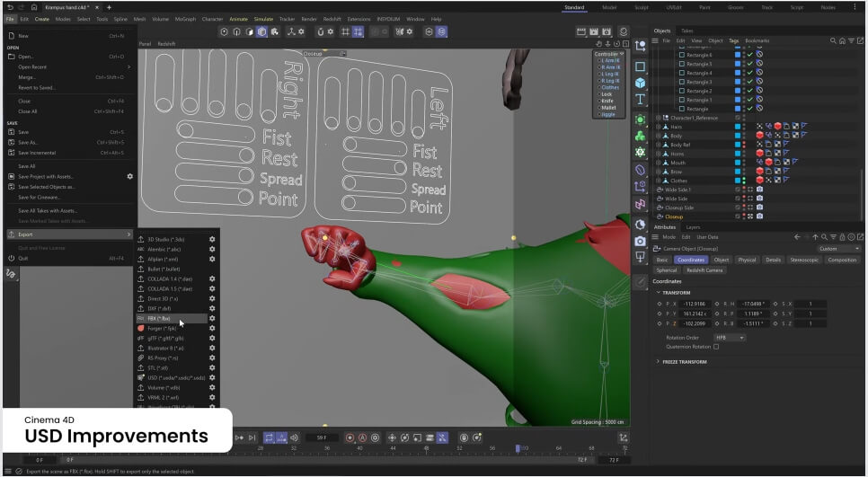Open the Redshift Camera tab button
This screenshot has width=868, height=477.
(x=704, y=270)
